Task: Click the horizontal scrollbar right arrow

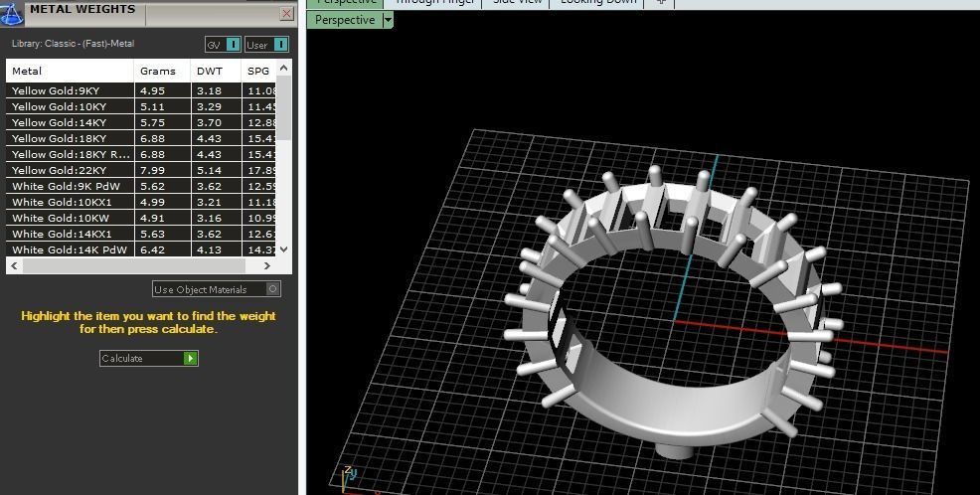Action: [x=267, y=265]
